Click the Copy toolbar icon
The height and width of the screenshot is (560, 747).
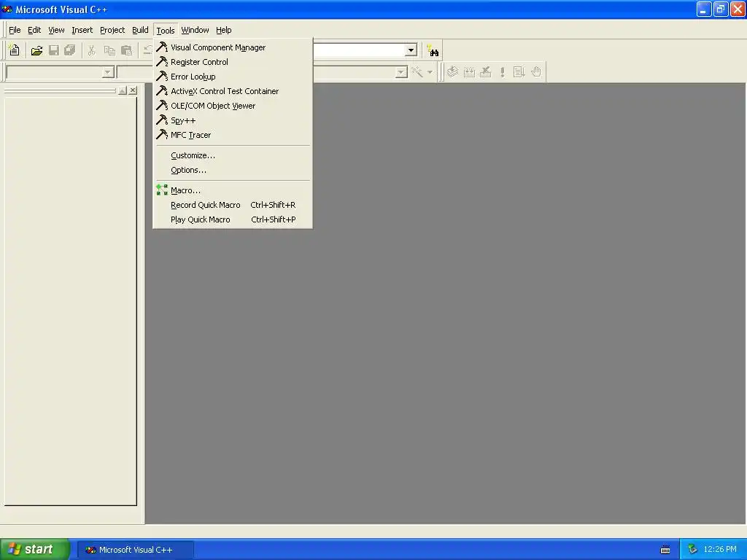point(109,50)
